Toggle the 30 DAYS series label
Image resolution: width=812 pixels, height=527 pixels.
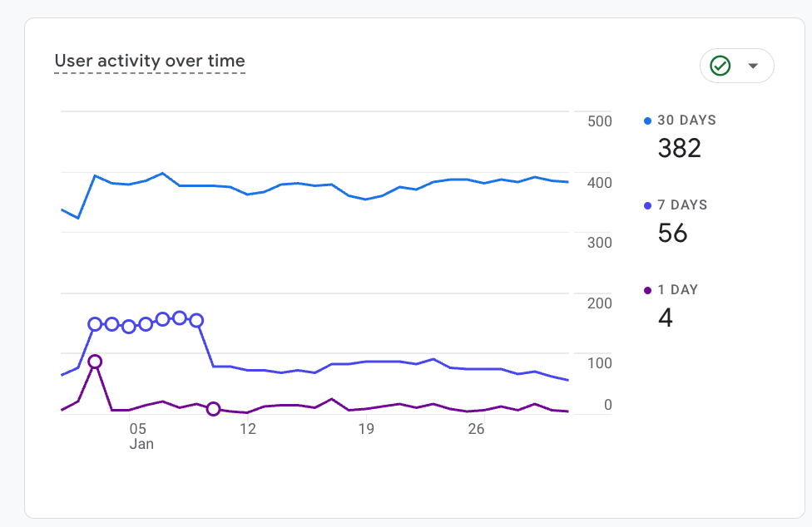tap(686, 121)
